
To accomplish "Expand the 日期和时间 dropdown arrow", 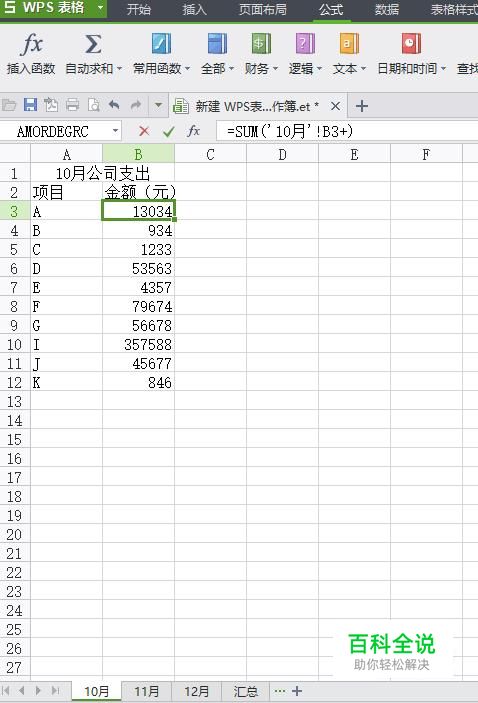I will [x=443, y=69].
